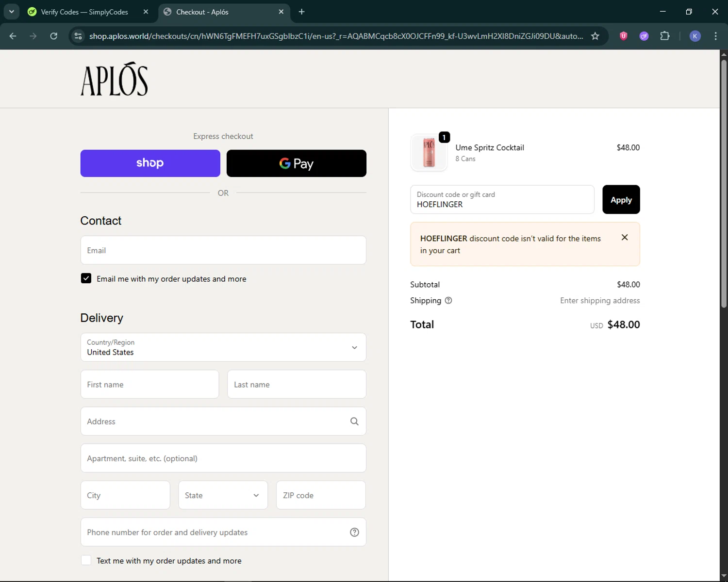728x582 pixels.
Task: Go back using browser back arrow
Action: 13,36
